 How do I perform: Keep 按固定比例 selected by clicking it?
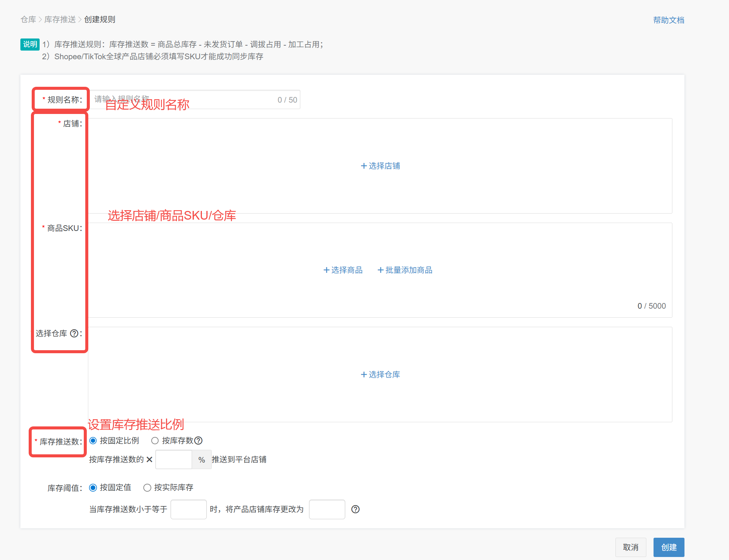[x=93, y=440]
